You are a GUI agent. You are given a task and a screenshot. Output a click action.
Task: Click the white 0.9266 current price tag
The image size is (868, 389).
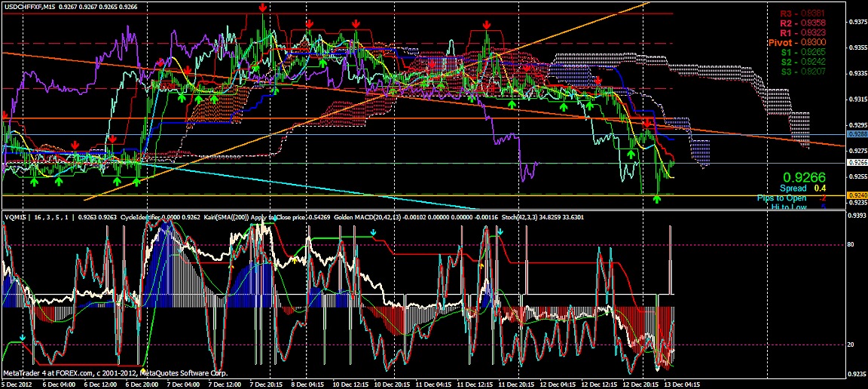(x=857, y=162)
